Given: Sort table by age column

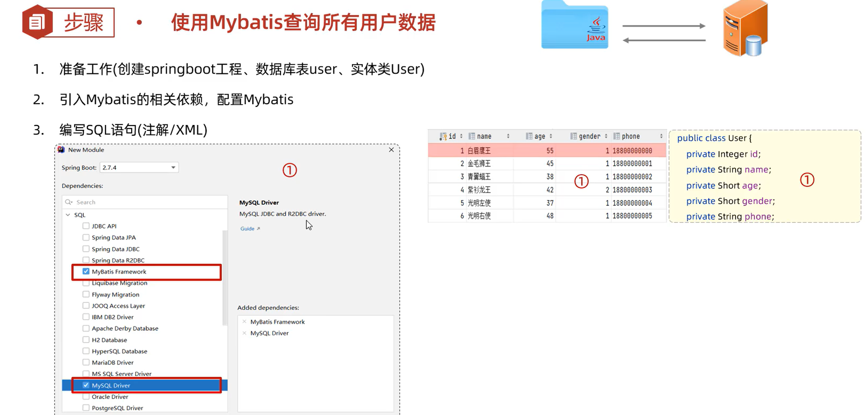Looking at the screenshot, I should coord(551,137).
